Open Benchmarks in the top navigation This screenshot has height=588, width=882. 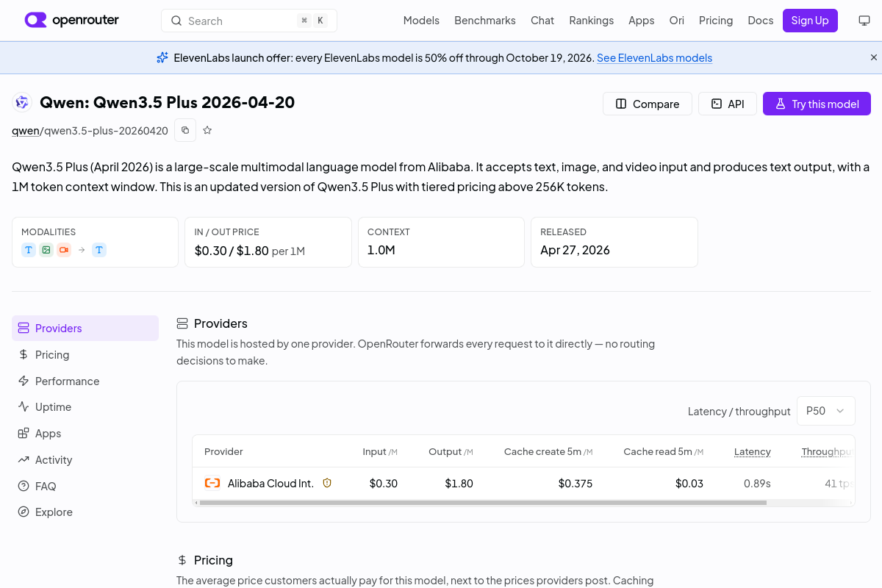point(485,21)
